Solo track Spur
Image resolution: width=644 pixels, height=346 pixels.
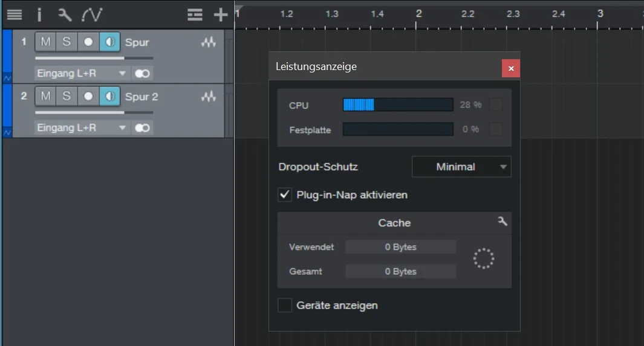(67, 42)
